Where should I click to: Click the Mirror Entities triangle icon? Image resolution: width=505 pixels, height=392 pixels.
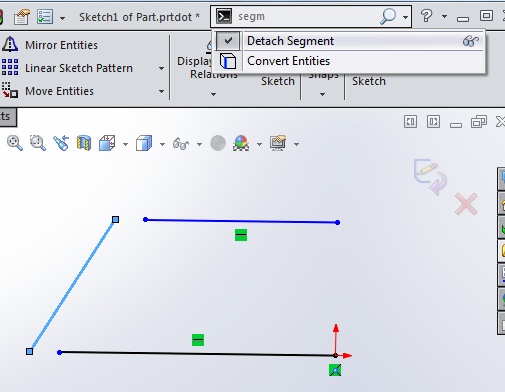(x=10, y=44)
